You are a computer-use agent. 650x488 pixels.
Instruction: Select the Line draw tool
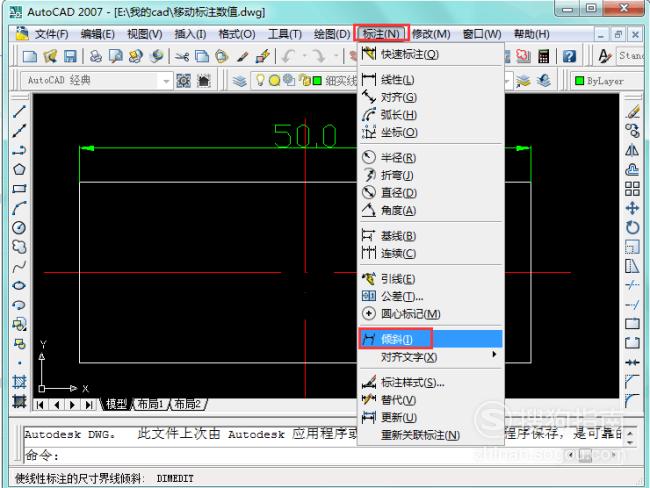[19, 111]
